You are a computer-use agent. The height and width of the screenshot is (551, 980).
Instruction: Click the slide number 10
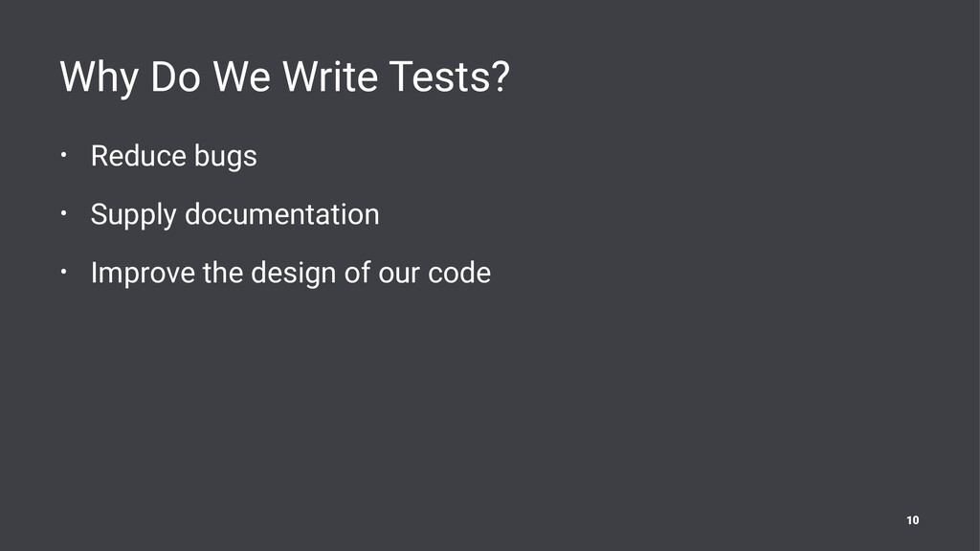click(x=912, y=519)
